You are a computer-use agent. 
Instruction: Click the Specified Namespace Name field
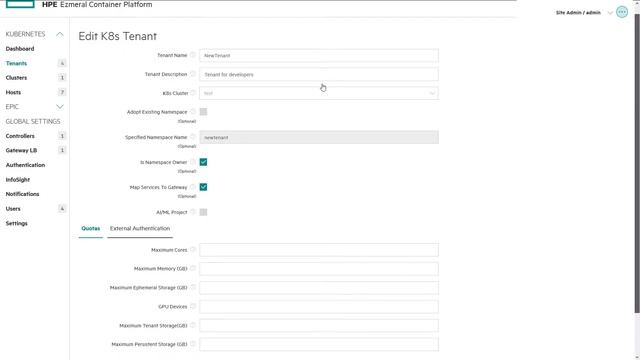(319, 138)
